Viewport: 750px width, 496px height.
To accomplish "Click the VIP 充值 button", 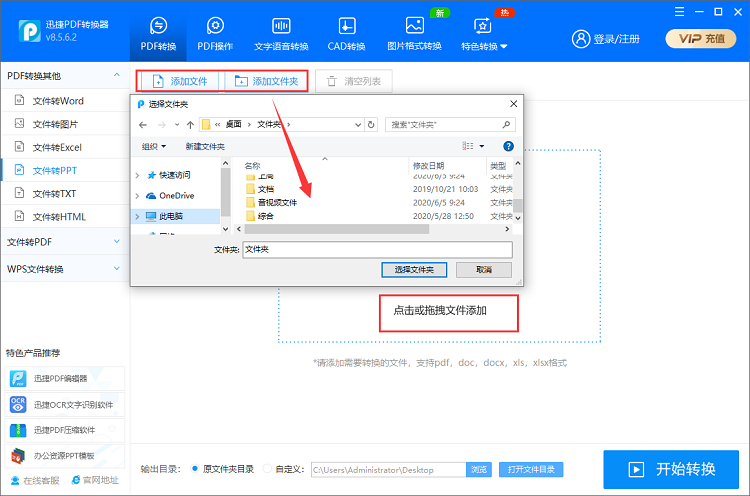I will pos(701,39).
